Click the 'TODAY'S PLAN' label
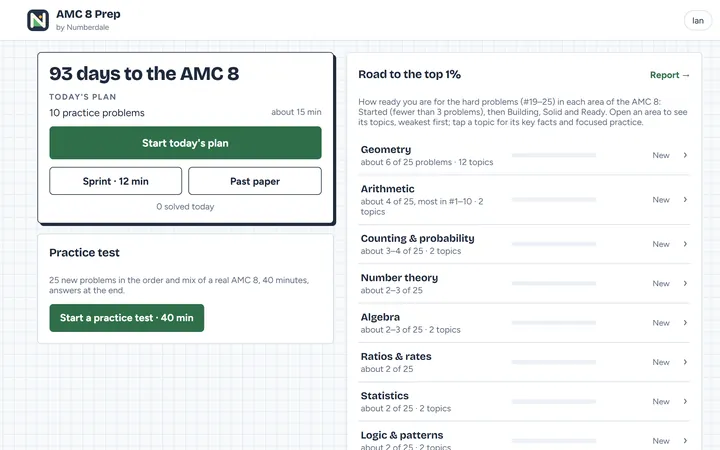 [x=83, y=97]
